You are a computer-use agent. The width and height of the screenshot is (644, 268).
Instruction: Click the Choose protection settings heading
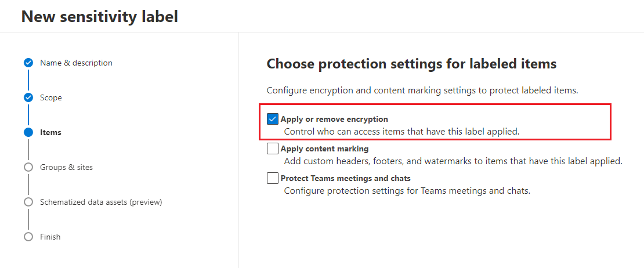pos(411,64)
